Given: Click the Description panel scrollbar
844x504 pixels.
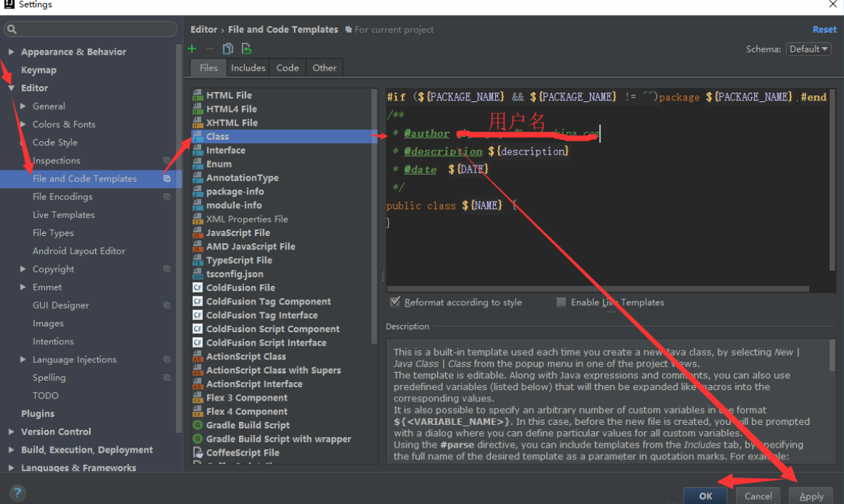Looking at the screenshot, I should pos(832,355).
